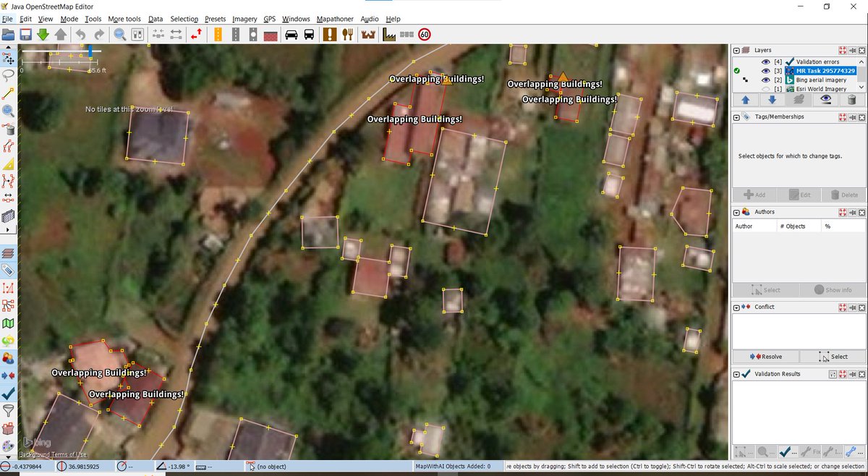Click the longitude field in status bar
This screenshot has width=868, height=476.
(84, 467)
